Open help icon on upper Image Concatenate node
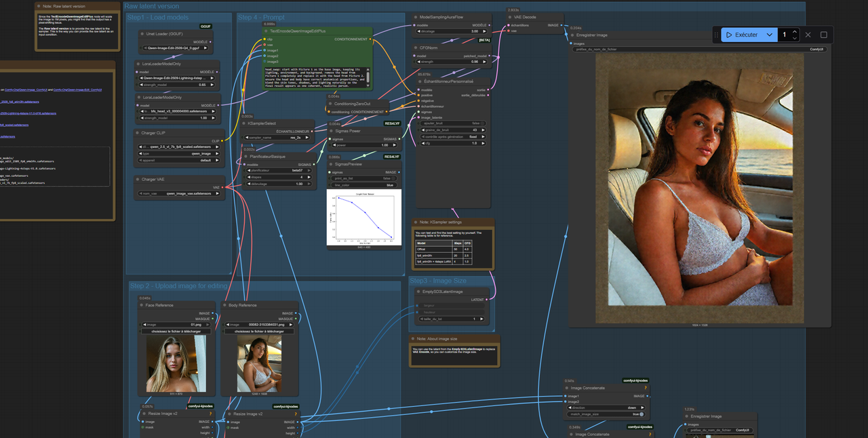 [x=645, y=389]
